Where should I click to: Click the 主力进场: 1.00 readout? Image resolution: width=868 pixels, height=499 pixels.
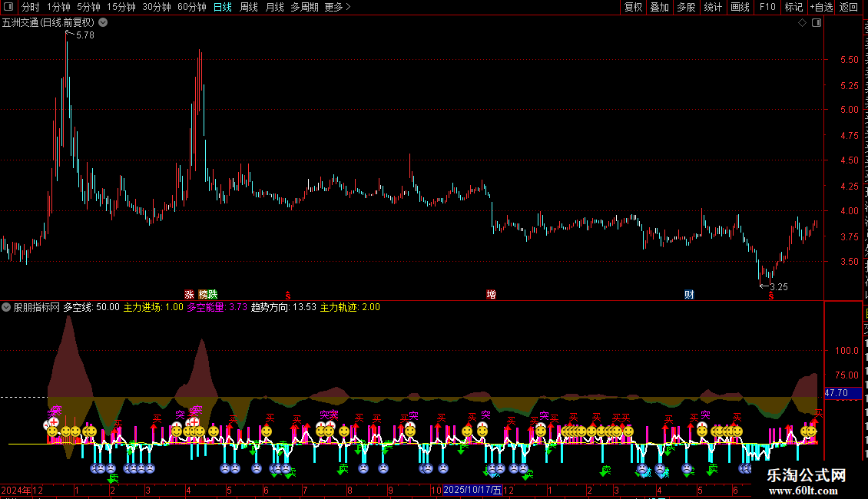[154, 307]
